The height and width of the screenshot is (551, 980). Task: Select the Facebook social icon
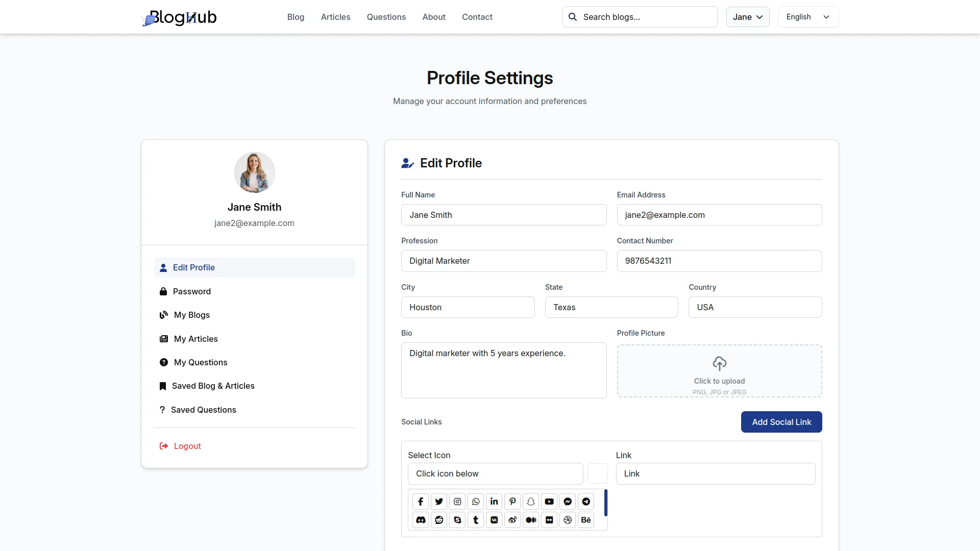[x=421, y=502]
